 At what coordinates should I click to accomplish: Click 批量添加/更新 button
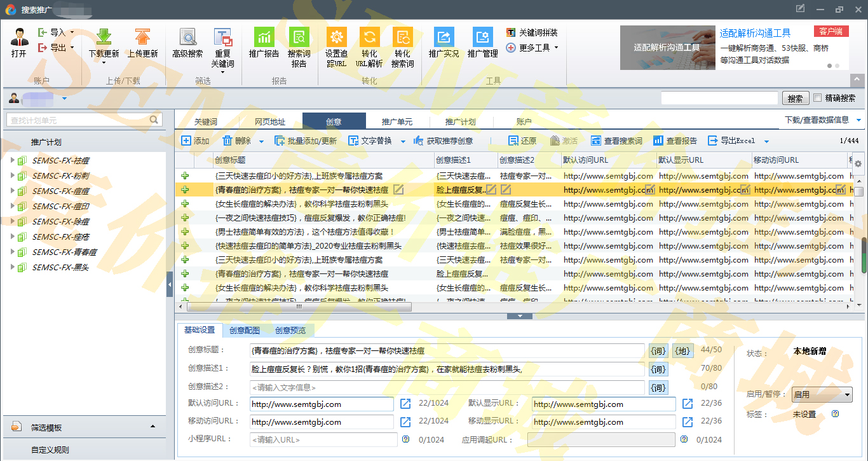[x=306, y=141]
